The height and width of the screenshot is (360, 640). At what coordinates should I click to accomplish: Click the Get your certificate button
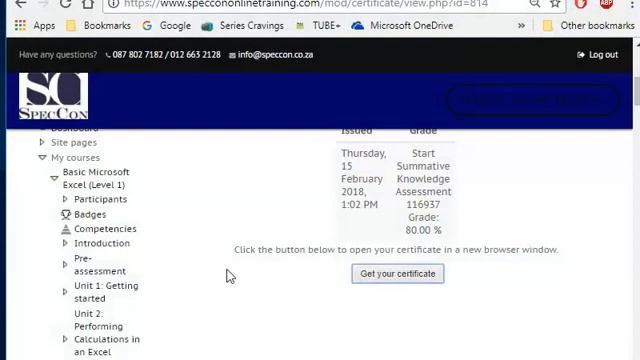398,273
